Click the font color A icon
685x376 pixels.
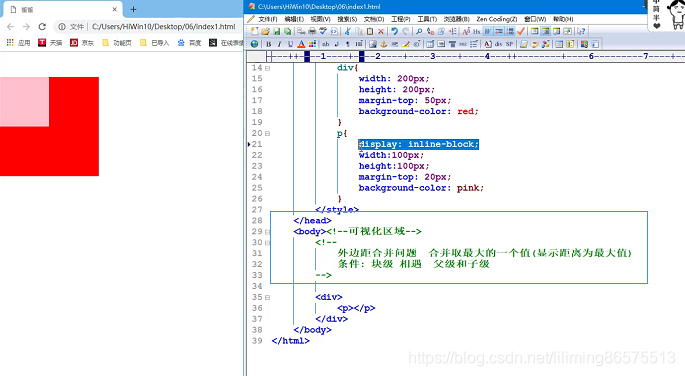(301, 44)
